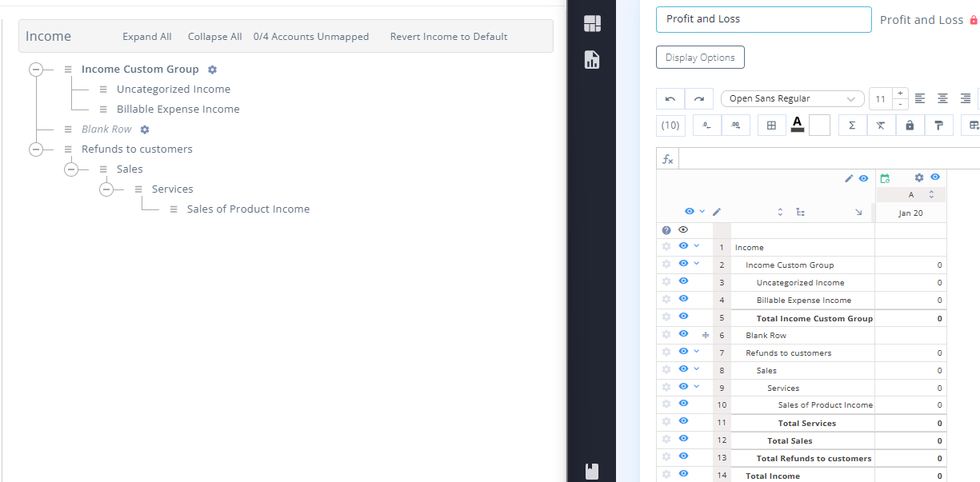Hide row 4 Billable Expense Income with its eye
Image resolution: width=980 pixels, height=482 pixels.
pyautogui.click(x=684, y=299)
